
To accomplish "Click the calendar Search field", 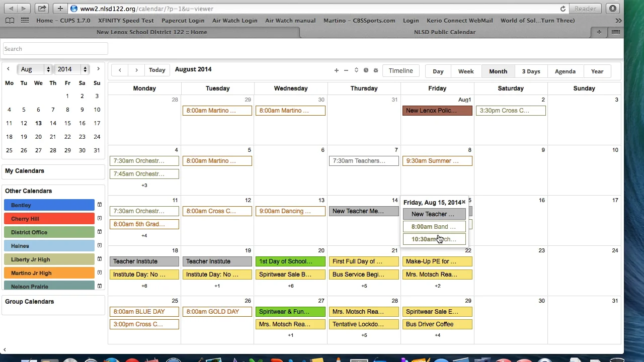I will 55,49.
